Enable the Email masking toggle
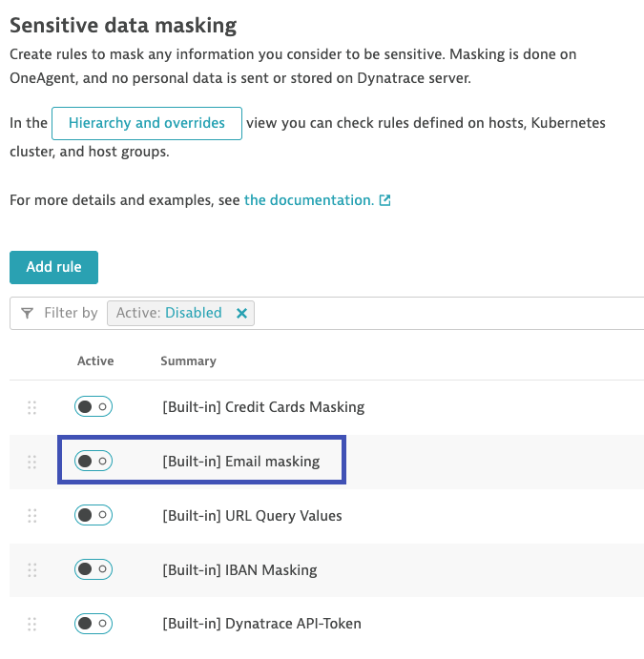Screen dimensions: 644x659 93,461
